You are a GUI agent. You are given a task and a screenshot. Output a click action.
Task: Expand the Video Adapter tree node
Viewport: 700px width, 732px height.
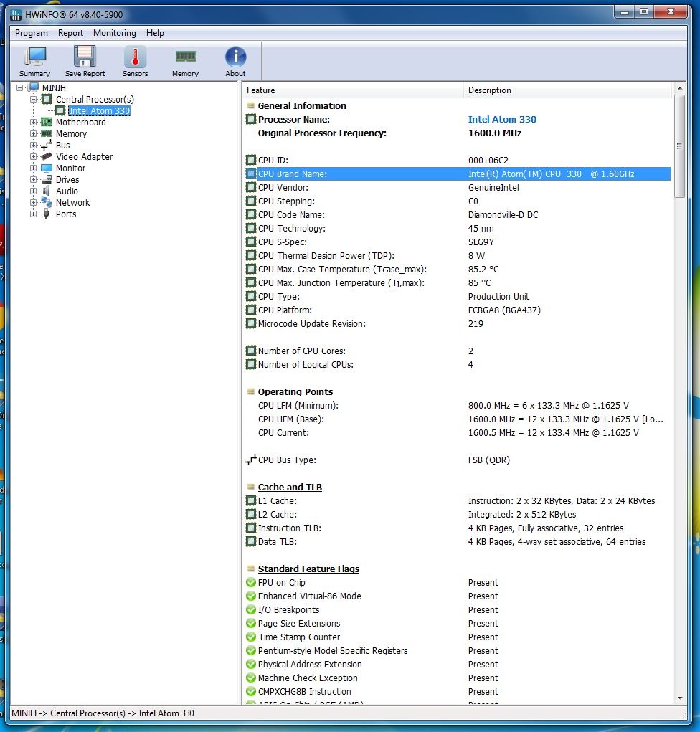click(33, 156)
